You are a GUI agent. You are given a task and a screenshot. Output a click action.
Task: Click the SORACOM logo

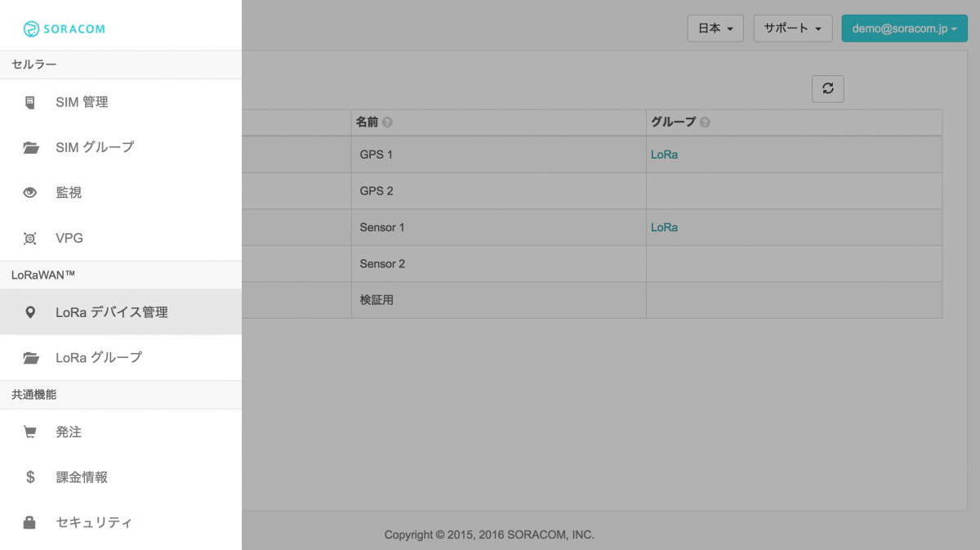65,29
